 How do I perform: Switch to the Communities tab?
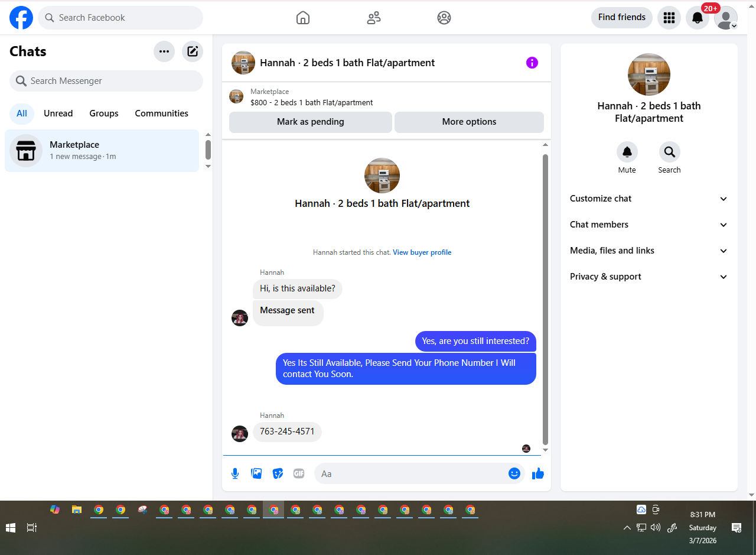coord(162,113)
